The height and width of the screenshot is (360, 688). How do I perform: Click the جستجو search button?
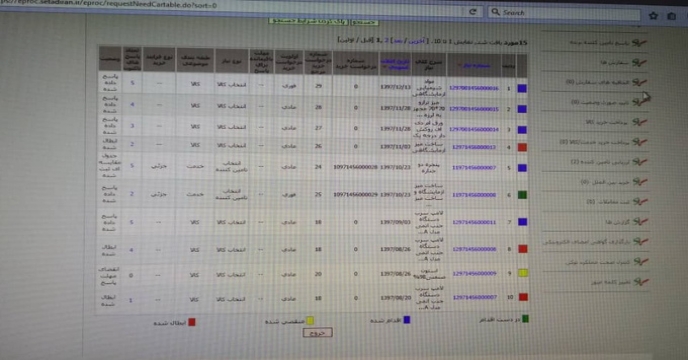[364, 21]
